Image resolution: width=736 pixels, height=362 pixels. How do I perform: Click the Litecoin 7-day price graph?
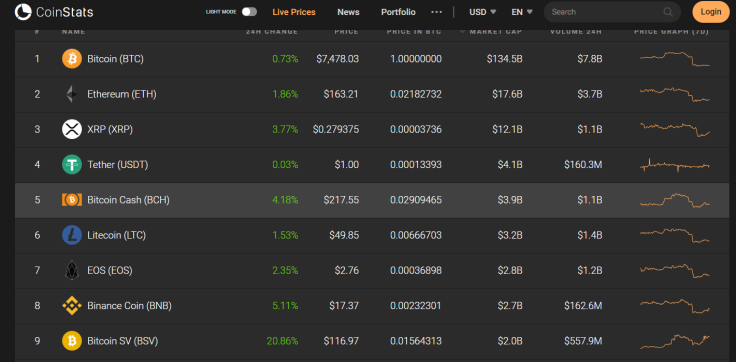point(675,235)
